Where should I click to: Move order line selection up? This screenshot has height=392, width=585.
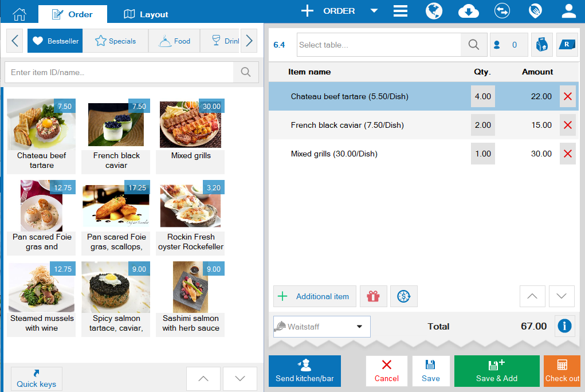[x=532, y=296]
